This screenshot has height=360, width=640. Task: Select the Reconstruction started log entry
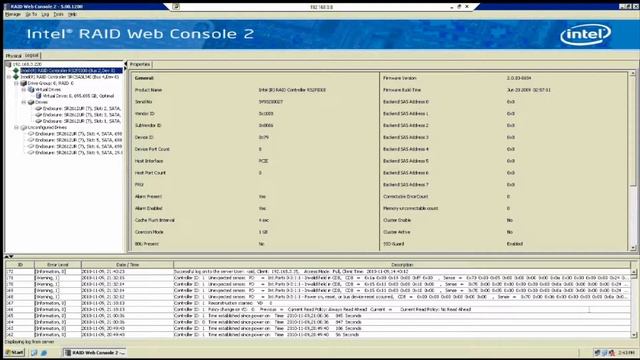pos(318,303)
